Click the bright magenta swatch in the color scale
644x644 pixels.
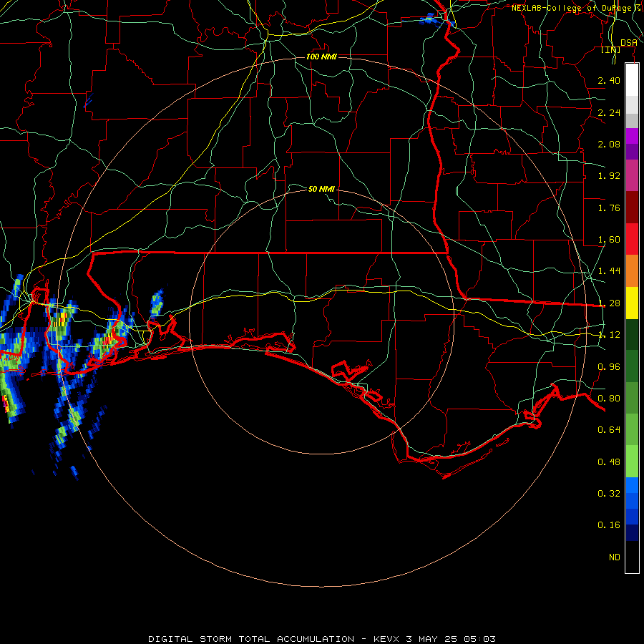(x=632, y=136)
